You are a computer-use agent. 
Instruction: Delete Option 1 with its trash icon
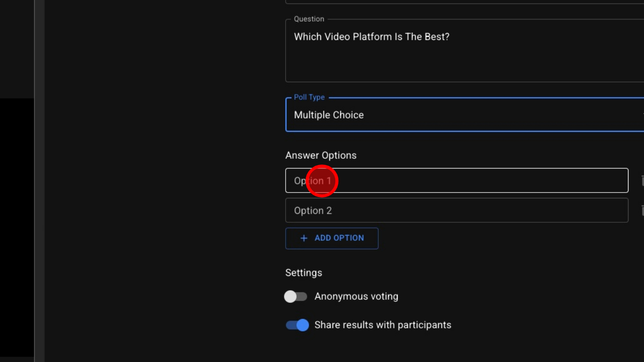tap(642, 181)
